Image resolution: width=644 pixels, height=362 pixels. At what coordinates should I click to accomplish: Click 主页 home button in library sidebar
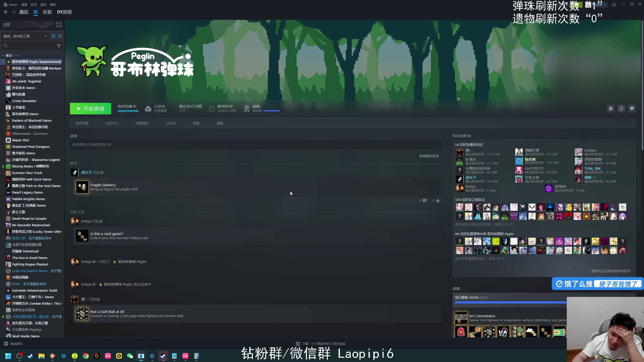click(28, 24)
